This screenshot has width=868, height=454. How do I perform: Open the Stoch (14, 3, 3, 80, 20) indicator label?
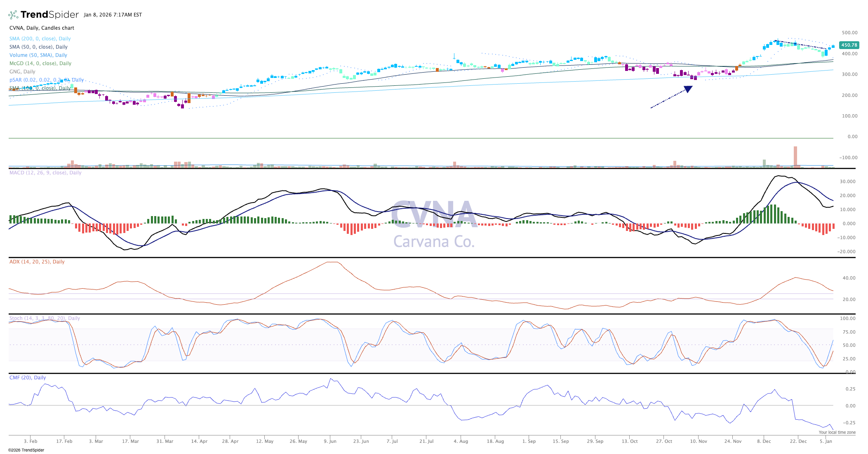pos(45,318)
